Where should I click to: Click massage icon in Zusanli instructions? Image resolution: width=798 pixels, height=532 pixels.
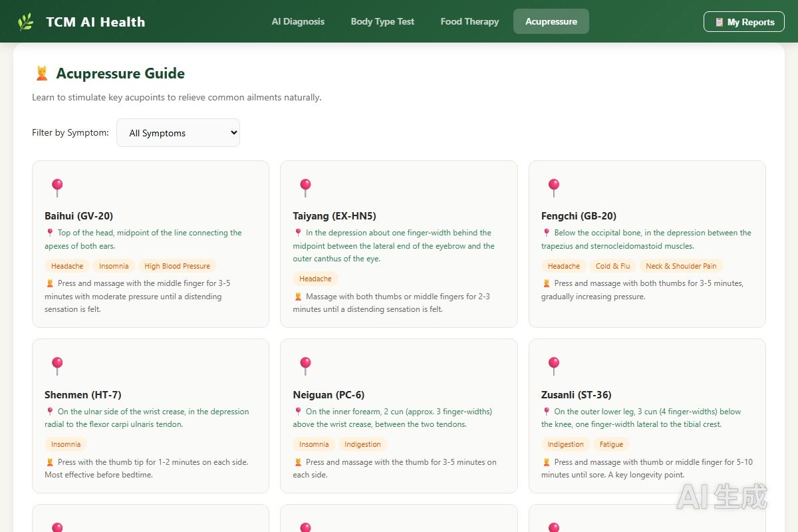tap(546, 462)
